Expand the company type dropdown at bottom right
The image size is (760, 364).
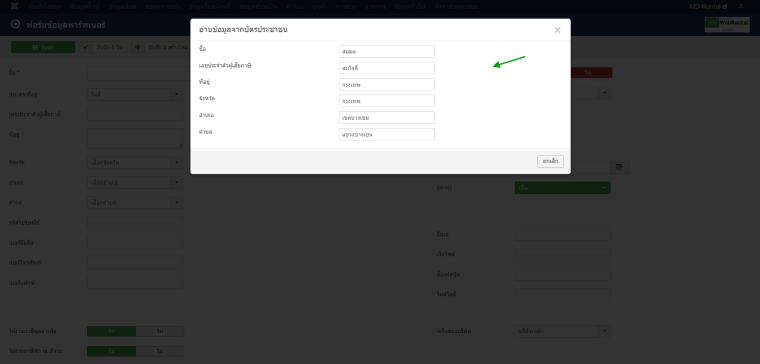(563, 332)
